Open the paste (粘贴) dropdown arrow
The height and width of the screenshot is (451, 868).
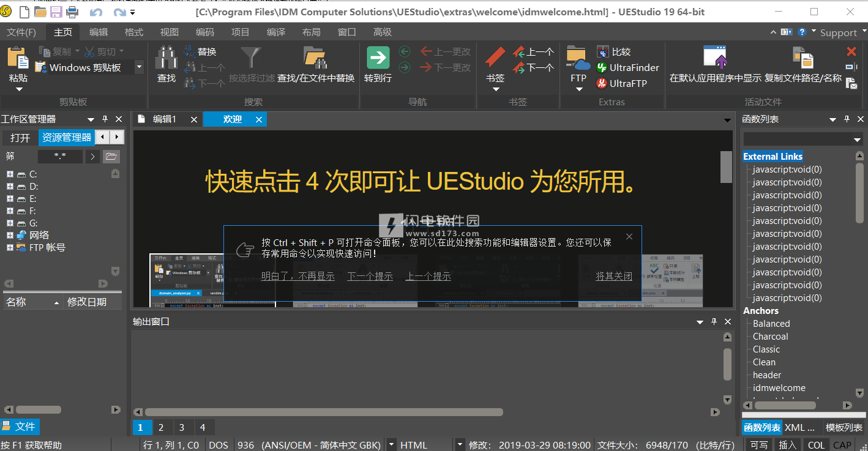[18, 89]
